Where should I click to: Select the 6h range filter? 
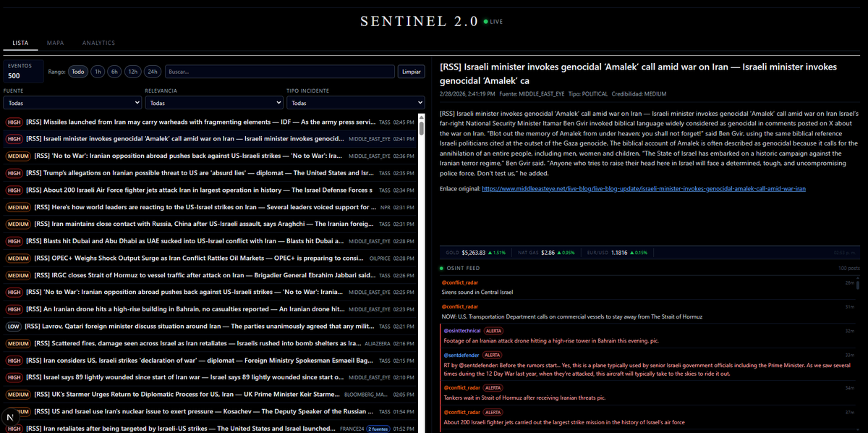(x=114, y=72)
